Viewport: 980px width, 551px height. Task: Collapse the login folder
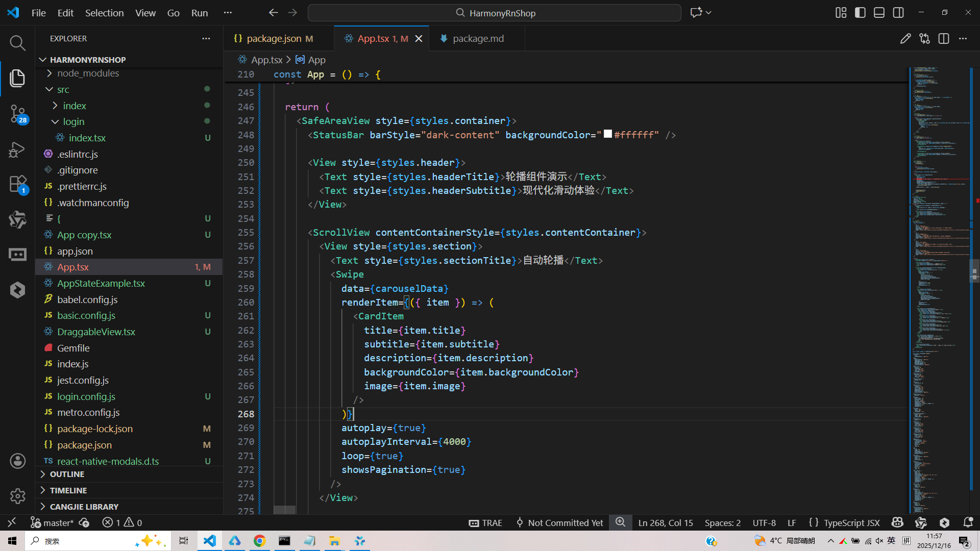coord(73,122)
